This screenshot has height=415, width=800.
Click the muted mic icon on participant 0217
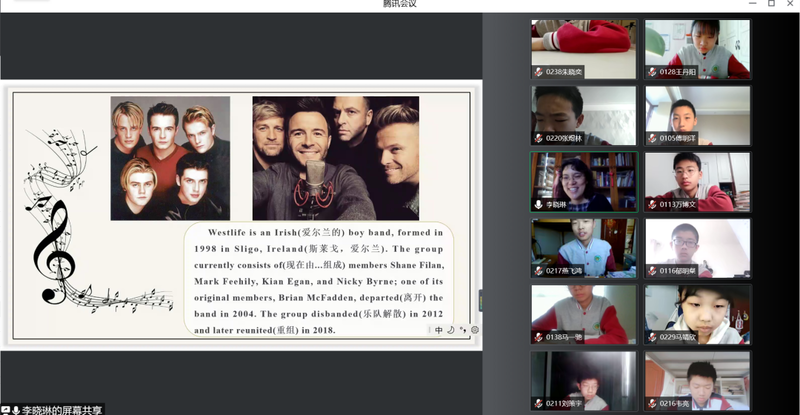pyautogui.click(x=538, y=271)
